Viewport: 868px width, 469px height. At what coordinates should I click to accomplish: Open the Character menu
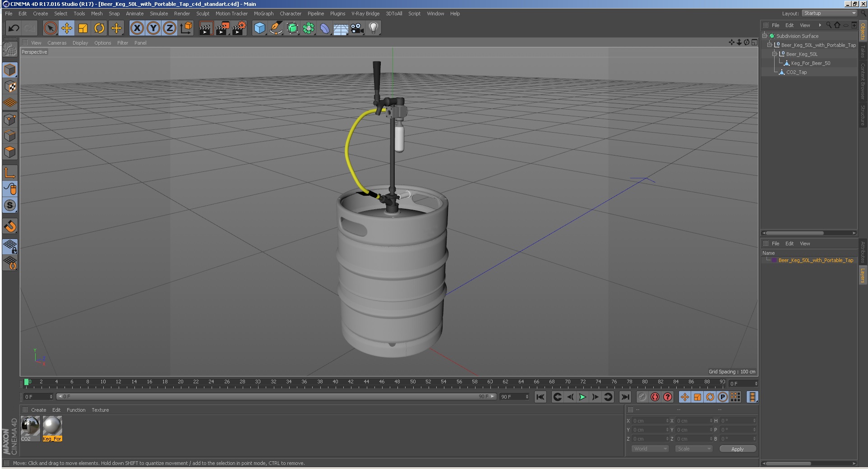(x=290, y=14)
